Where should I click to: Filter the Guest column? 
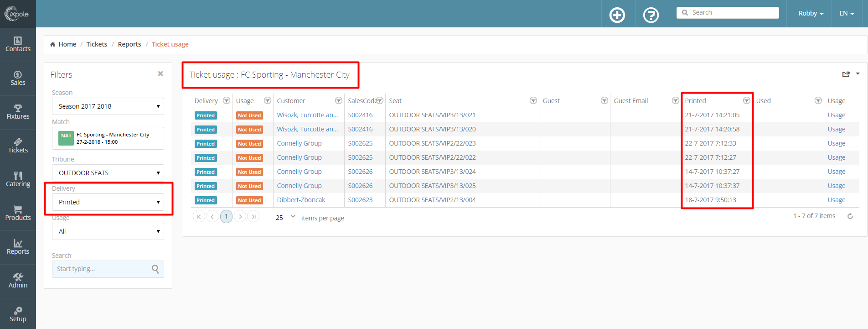(604, 100)
